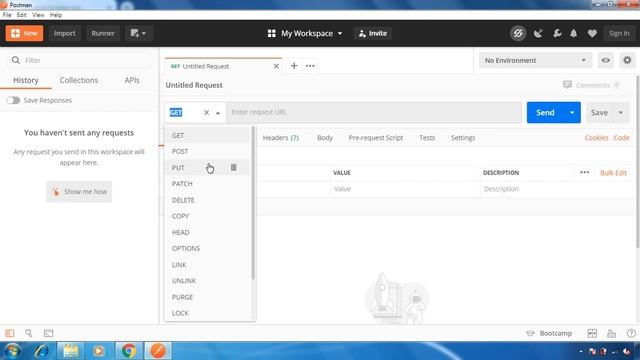Switch to the Collections tab

[79, 80]
